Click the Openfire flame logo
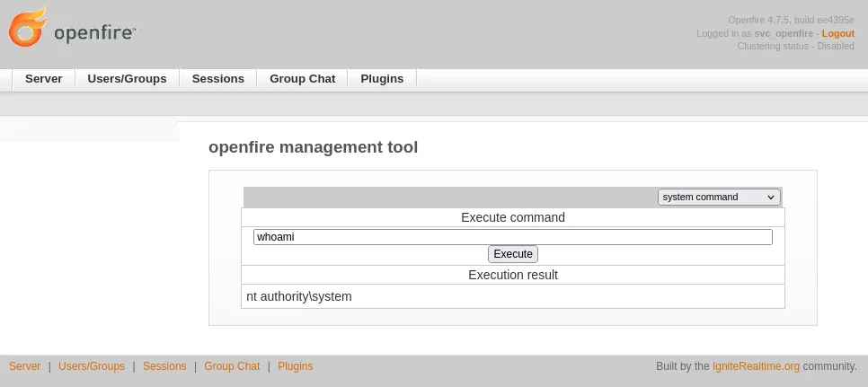 point(27,27)
